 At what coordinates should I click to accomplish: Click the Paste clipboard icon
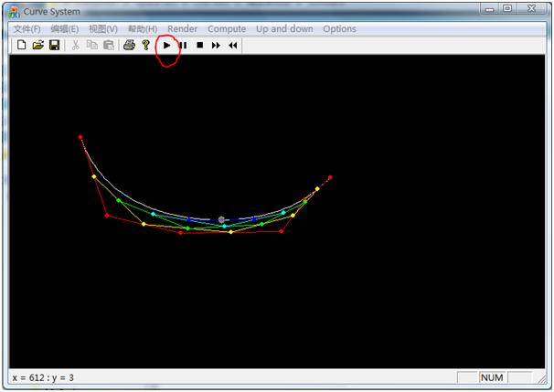(109, 45)
